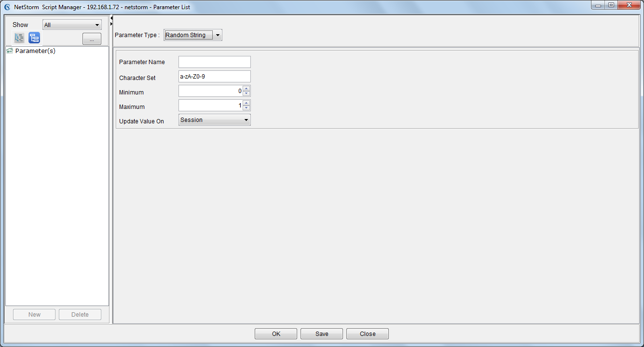Click the blue hierarchy view icon

(x=34, y=38)
